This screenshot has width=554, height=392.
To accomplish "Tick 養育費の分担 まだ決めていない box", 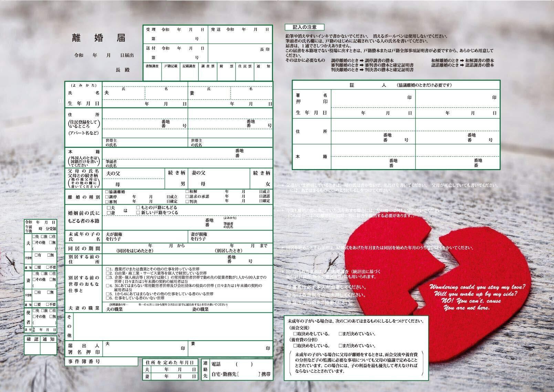I will (x=341, y=345).
